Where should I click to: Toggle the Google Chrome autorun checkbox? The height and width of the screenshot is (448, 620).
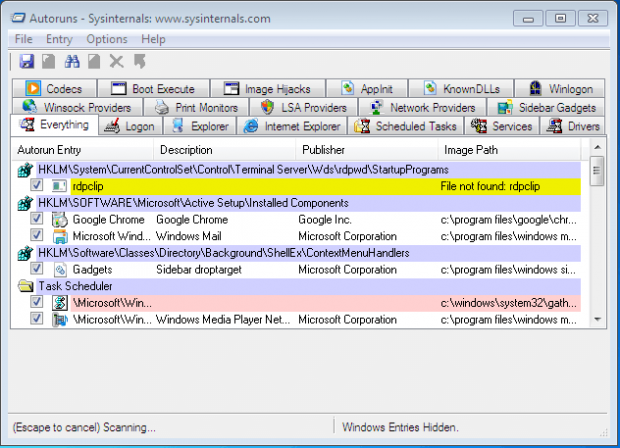click(x=37, y=219)
